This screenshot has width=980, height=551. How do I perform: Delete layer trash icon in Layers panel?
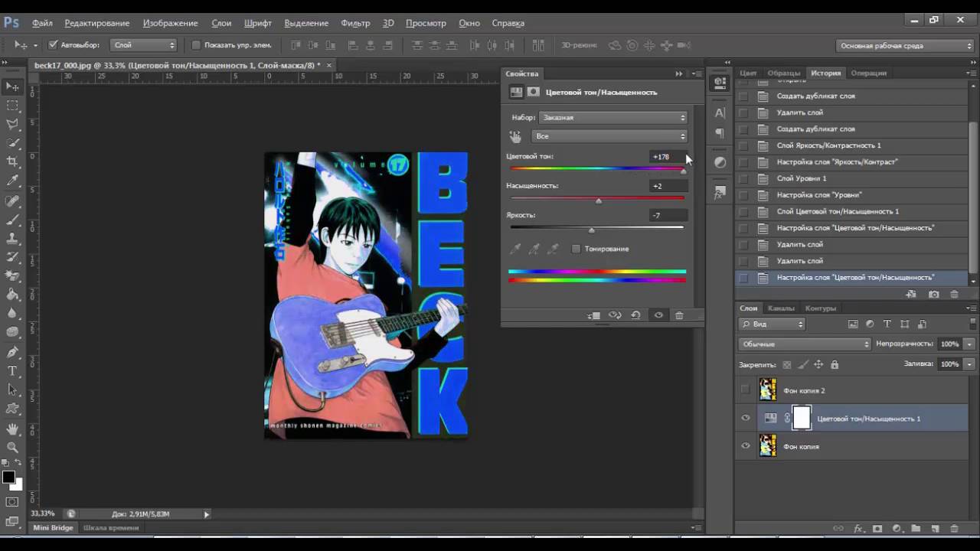[954, 529]
